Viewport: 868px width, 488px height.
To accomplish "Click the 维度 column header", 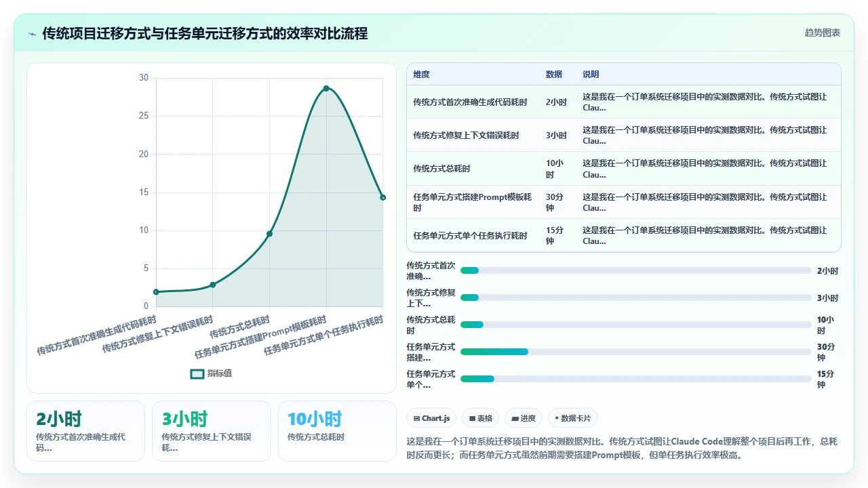I will point(422,75).
